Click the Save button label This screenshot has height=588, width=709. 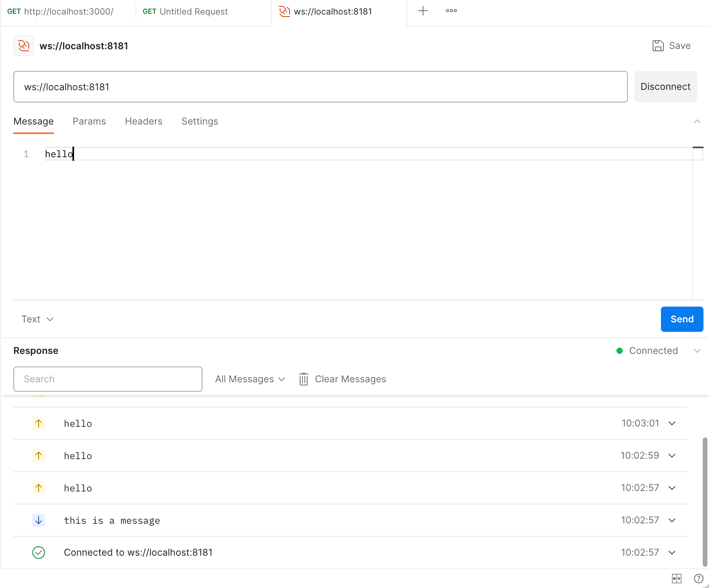click(x=680, y=46)
